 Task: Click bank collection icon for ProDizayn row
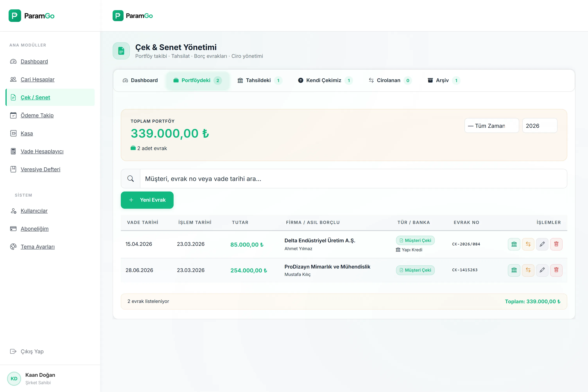(514, 270)
